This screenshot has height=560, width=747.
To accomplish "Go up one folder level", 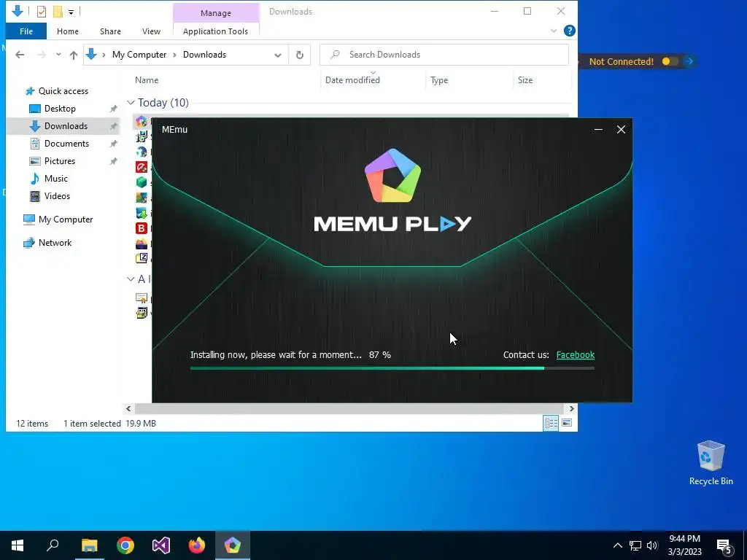I will [x=74, y=55].
